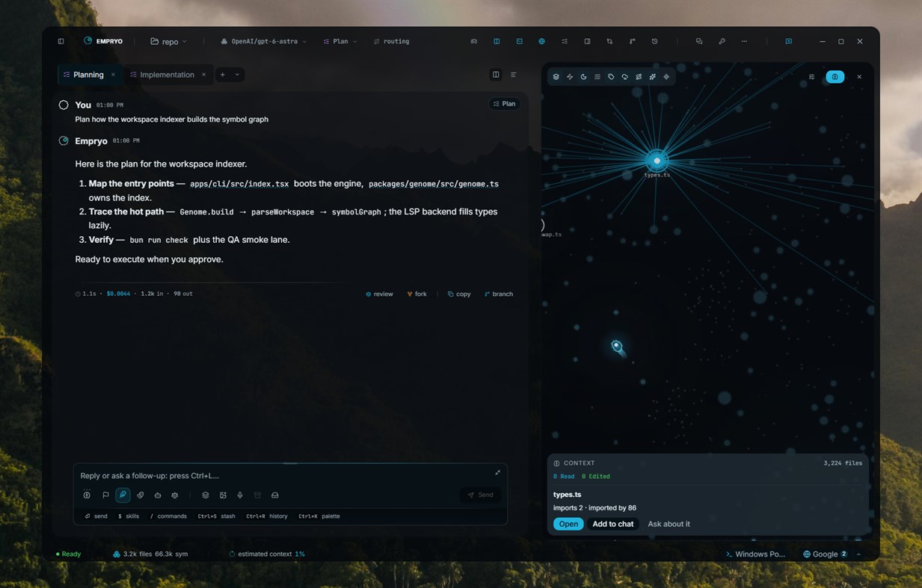Image resolution: width=922 pixels, height=588 pixels.
Task: Close the Planning tab
Action: 113,75
